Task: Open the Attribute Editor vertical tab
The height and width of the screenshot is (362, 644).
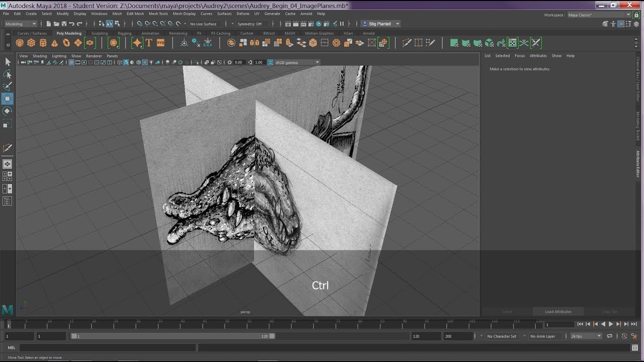Action: [x=638, y=164]
